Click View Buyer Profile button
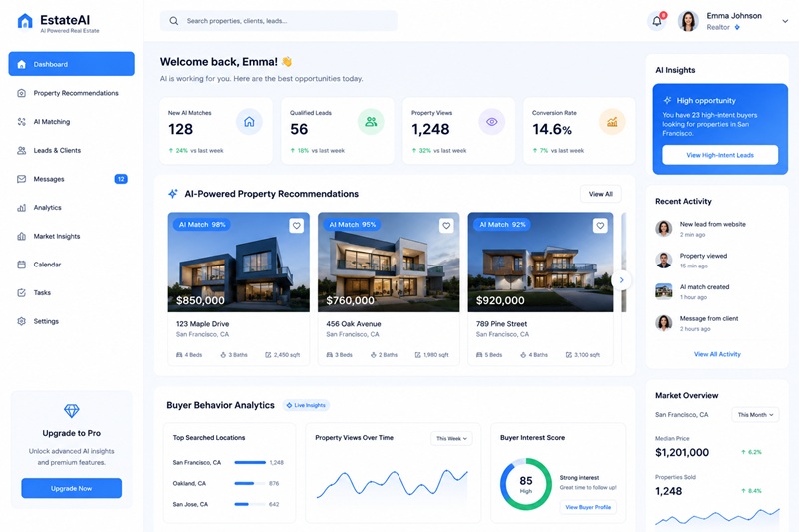799x532 pixels. point(588,507)
